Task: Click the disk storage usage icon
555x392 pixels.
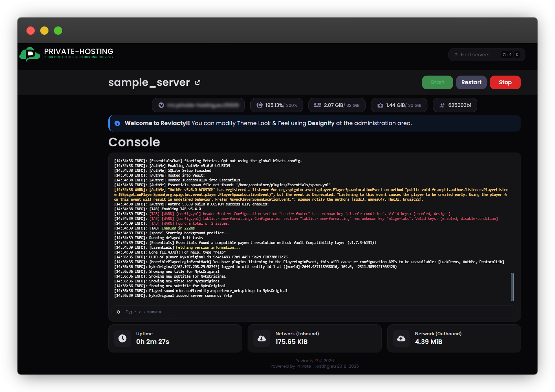Action: pos(380,105)
